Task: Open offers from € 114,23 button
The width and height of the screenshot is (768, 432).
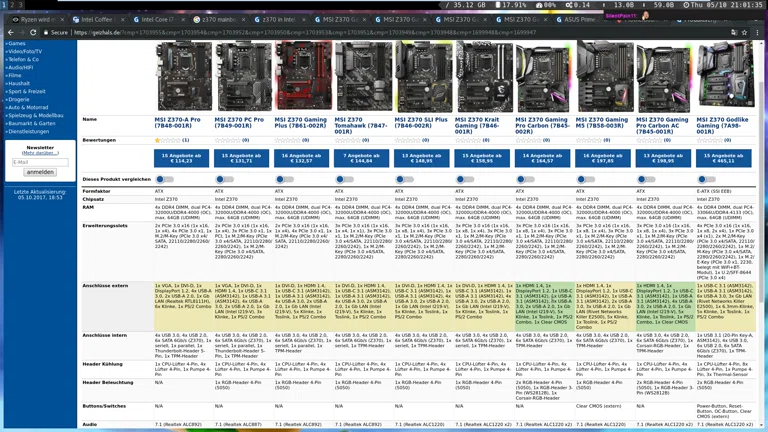Action: pyautogui.click(x=181, y=158)
